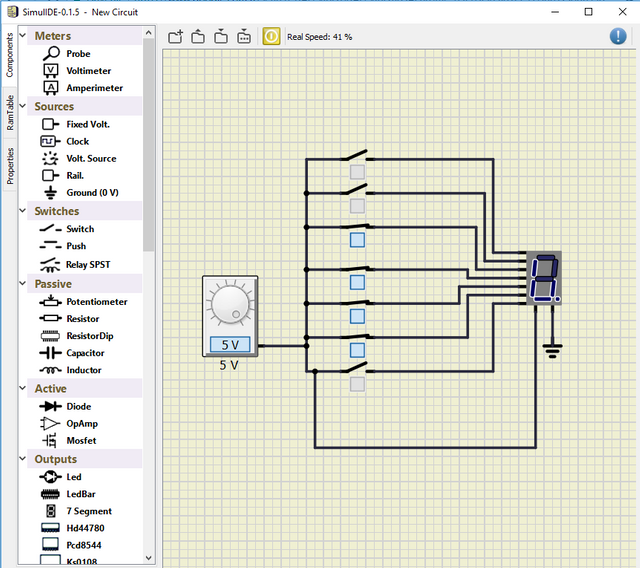This screenshot has width=640, height=568.
Task: Toggle the topmost open switch button
Action: tap(357, 172)
